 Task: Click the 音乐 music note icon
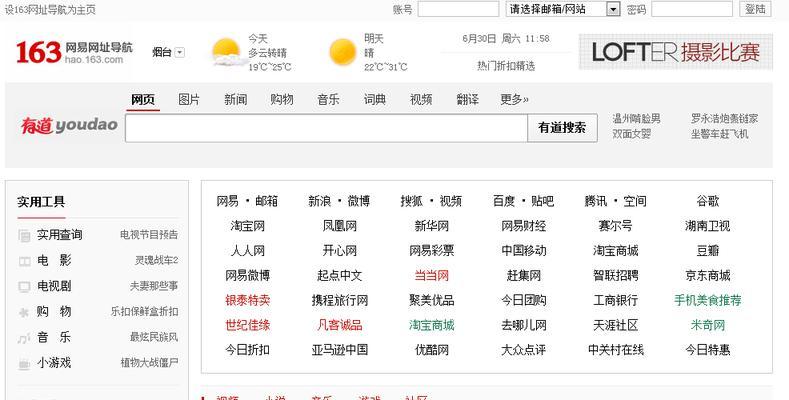click(24, 338)
